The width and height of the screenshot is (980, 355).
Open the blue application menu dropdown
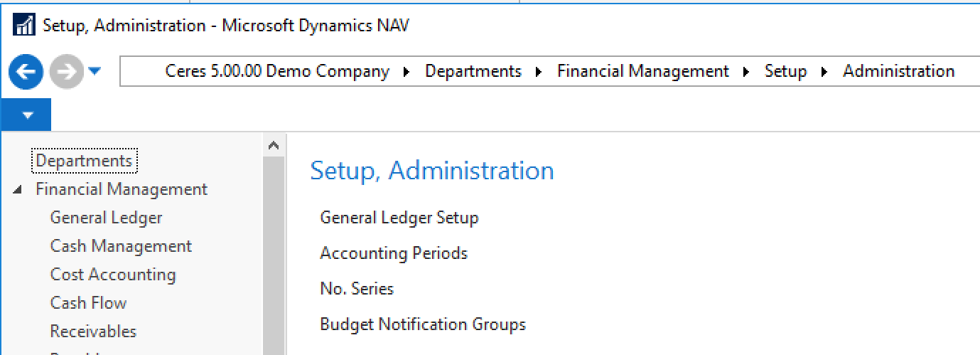tap(26, 115)
